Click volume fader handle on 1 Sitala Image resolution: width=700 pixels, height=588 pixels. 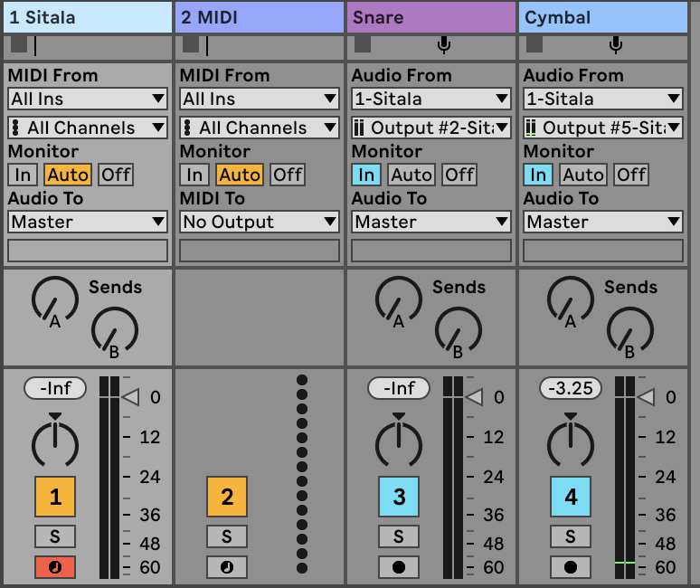[x=130, y=396]
